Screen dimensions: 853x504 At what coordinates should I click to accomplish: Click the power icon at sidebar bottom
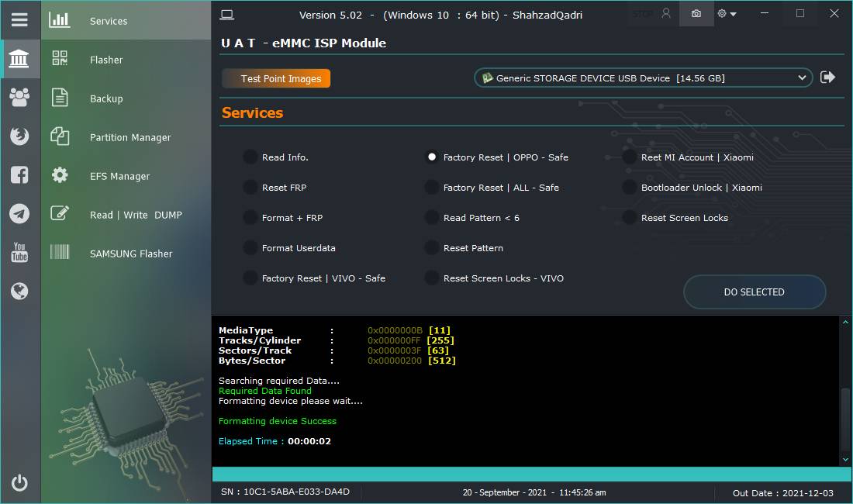(19, 482)
